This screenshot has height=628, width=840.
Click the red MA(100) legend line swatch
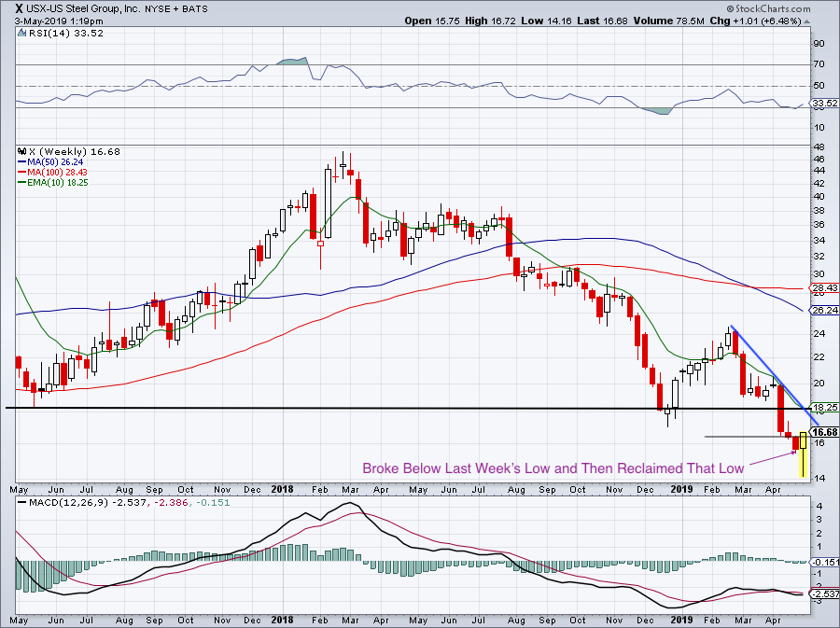coord(22,173)
